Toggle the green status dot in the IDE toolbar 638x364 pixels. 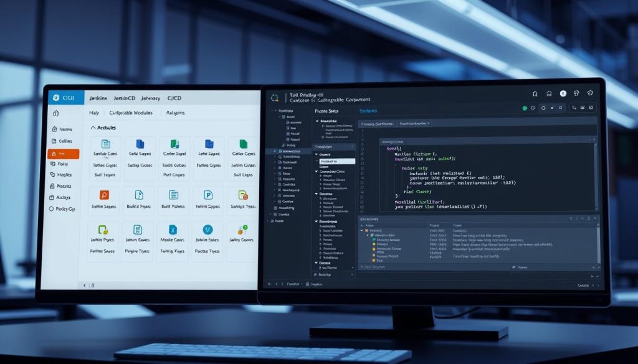click(x=525, y=108)
